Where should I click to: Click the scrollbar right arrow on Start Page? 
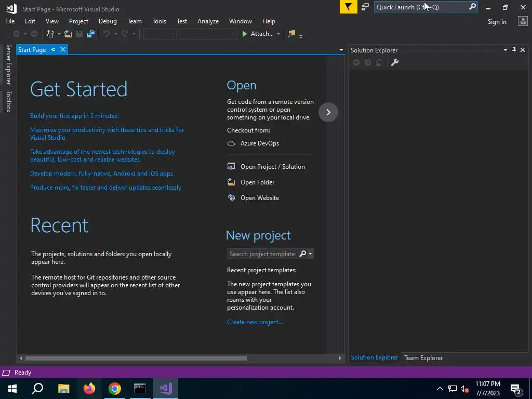pyautogui.click(x=340, y=358)
